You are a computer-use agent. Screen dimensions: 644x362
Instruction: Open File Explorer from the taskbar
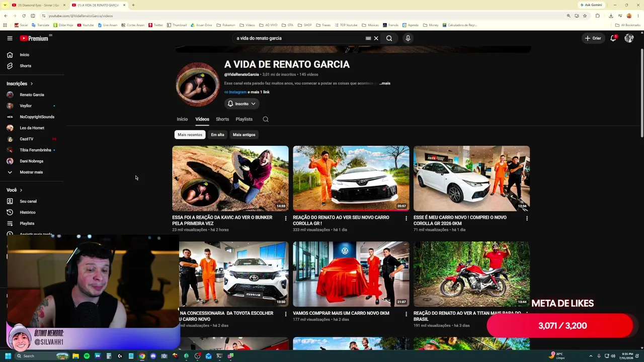(75, 356)
